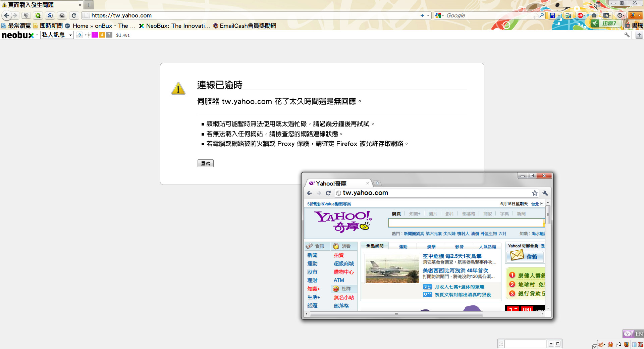The image size is (644, 349).
Task: Toggle the Yahoo input method indicator
Action: click(x=628, y=334)
